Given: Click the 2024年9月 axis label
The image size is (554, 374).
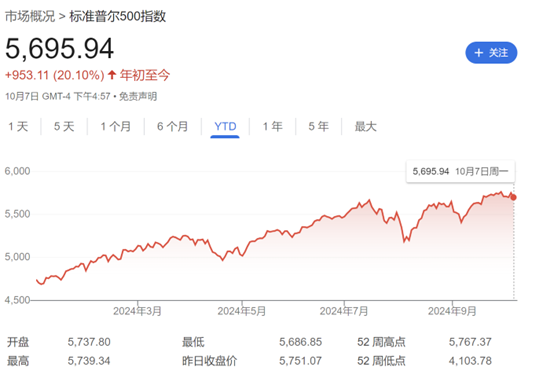Looking at the screenshot, I should tap(452, 311).
